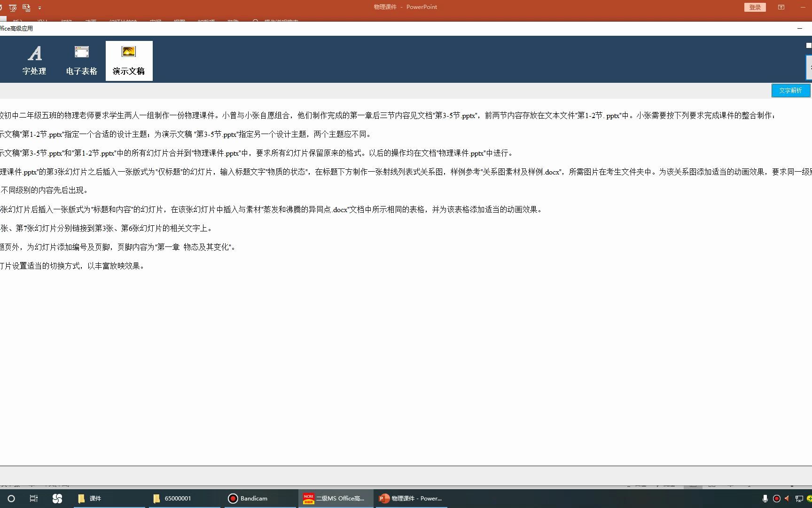
Task: Select the 电子表格 (Spreadsheet) module icon
Action: [82, 60]
